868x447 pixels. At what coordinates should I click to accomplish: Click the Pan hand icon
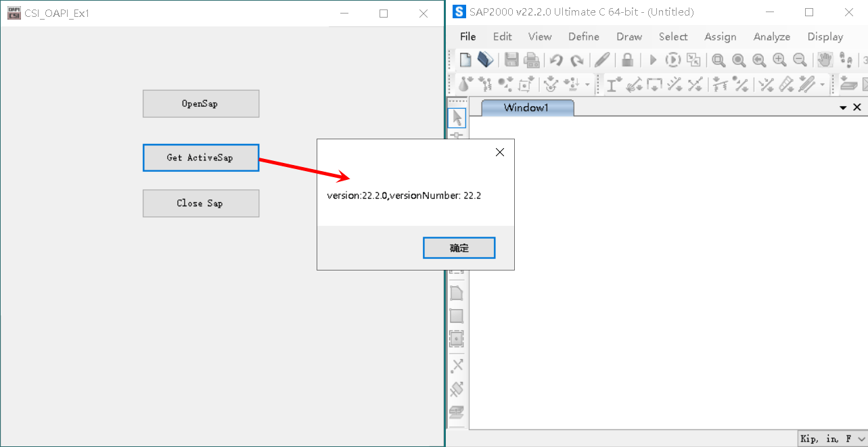(824, 60)
